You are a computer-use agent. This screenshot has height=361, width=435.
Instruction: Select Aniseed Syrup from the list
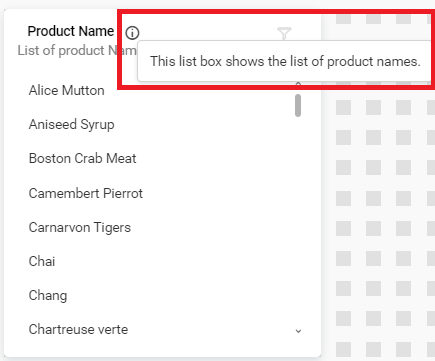(x=71, y=125)
